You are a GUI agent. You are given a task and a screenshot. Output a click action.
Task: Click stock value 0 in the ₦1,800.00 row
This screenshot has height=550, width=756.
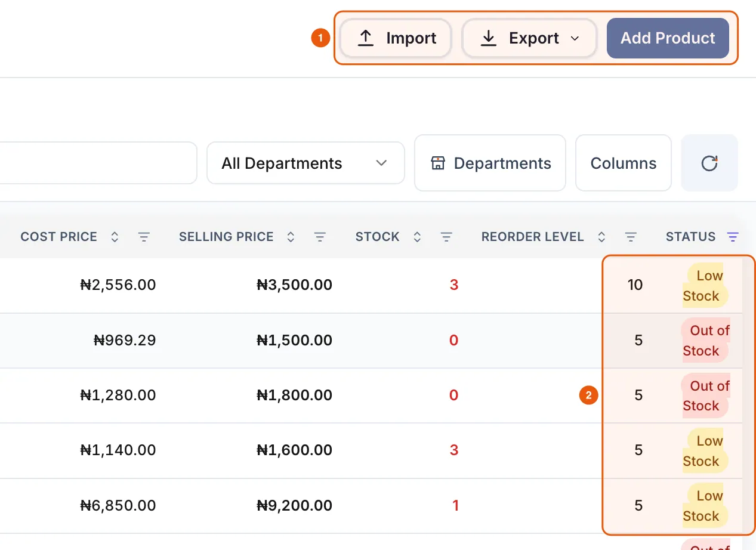[453, 395]
